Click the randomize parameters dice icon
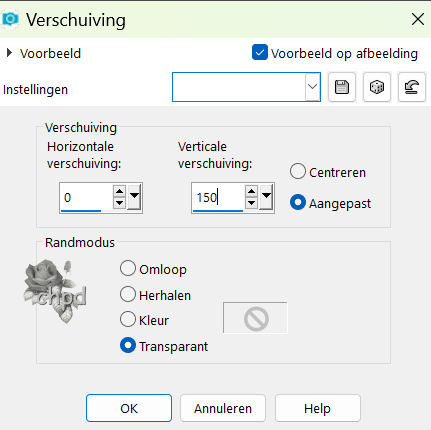 [x=377, y=87]
